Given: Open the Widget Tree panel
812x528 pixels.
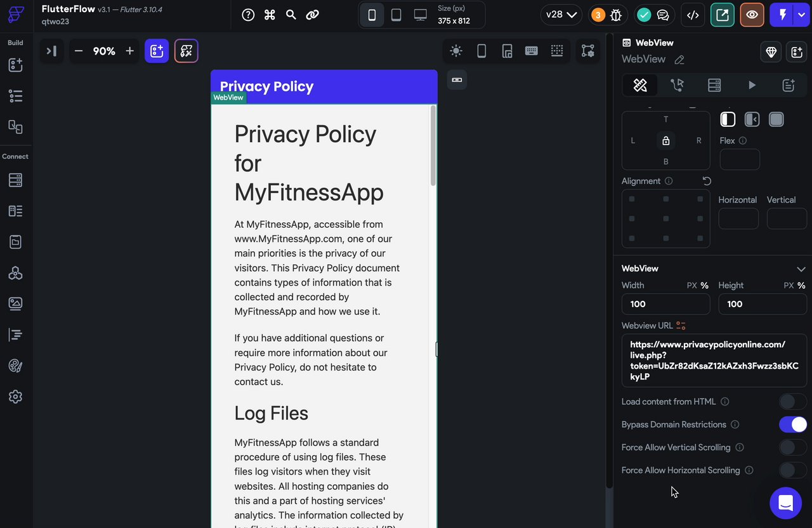Looking at the screenshot, I should tap(15, 96).
